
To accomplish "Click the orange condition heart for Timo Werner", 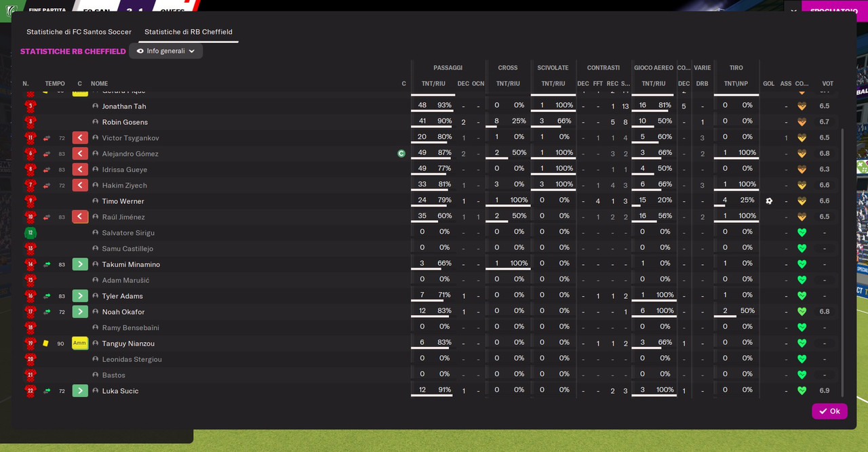I will pyautogui.click(x=802, y=201).
